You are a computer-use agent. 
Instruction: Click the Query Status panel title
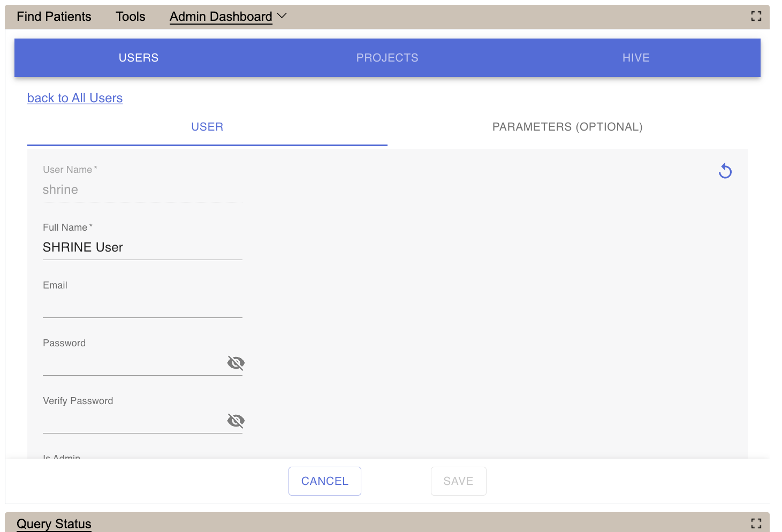point(54,523)
